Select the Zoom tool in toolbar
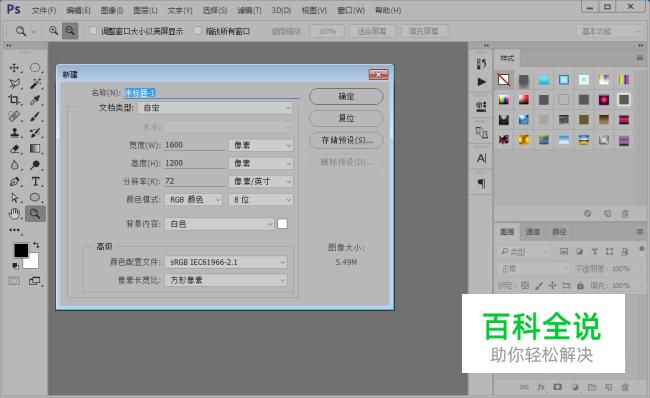The image size is (650, 398). pos(35,214)
